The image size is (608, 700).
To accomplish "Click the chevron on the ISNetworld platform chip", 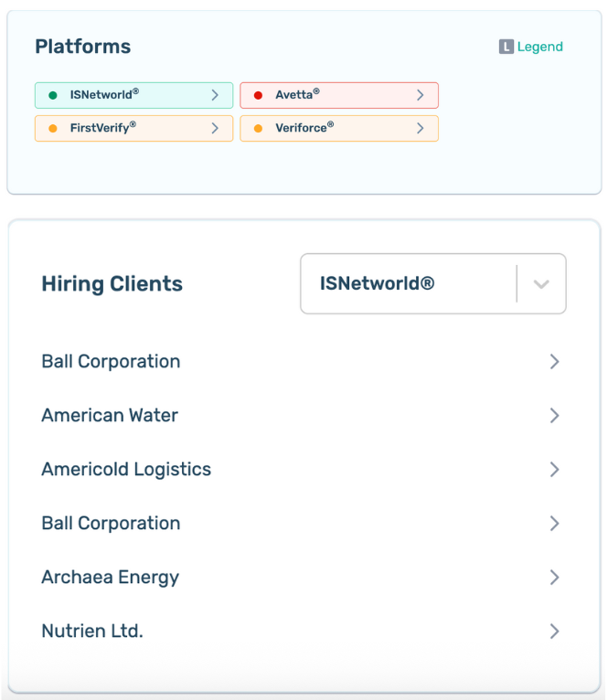I will (215, 95).
